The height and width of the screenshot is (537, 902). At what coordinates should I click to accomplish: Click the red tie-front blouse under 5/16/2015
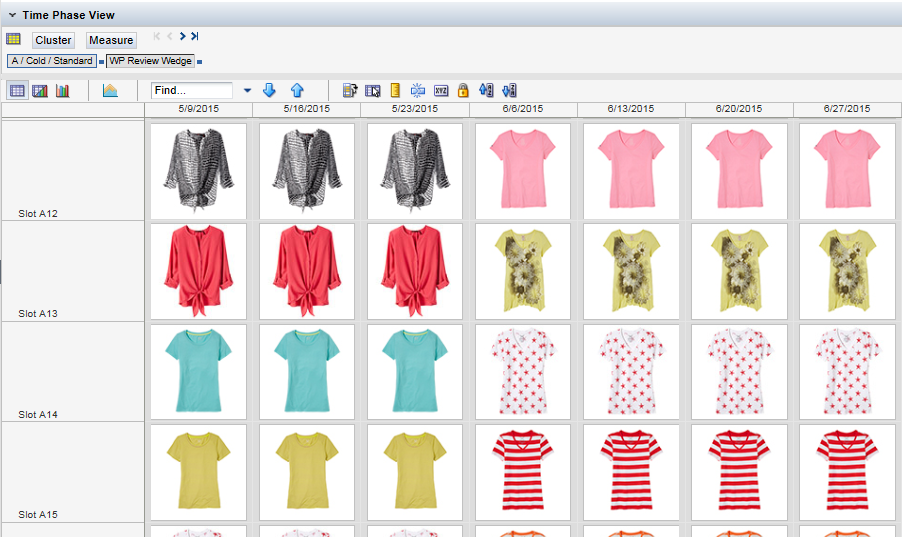tap(307, 272)
